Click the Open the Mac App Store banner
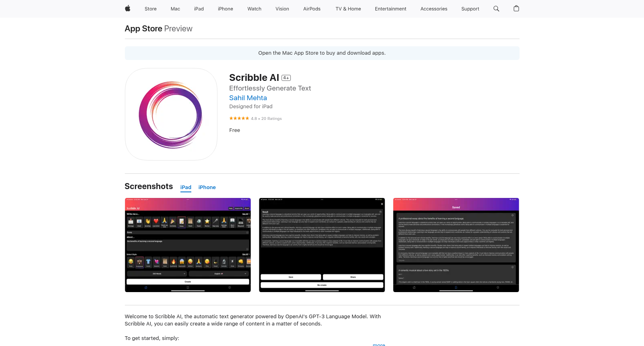 [322, 53]
